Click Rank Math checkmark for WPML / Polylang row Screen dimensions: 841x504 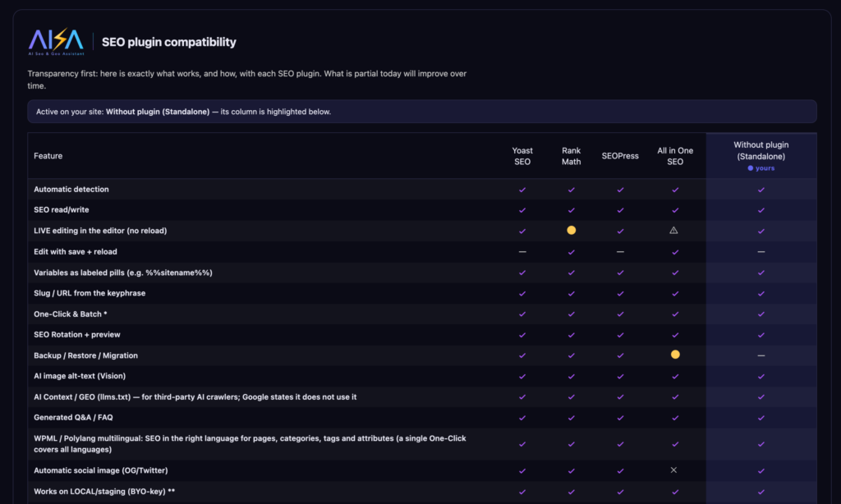tap(572, 444)
